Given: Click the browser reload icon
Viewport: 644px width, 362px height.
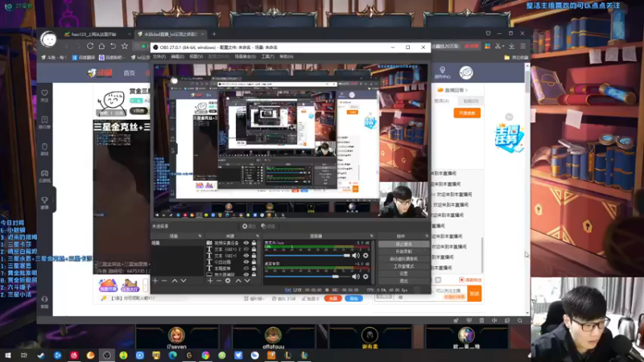Looking at the screenshot, I should tap(90, 46).
